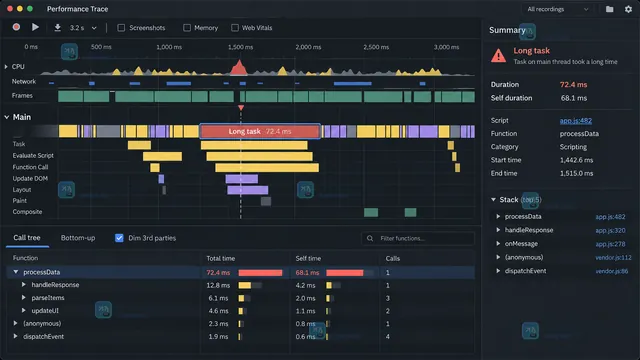
Task: Open the app.js:482 link in the Stack list
Action: tap(610, 217)
